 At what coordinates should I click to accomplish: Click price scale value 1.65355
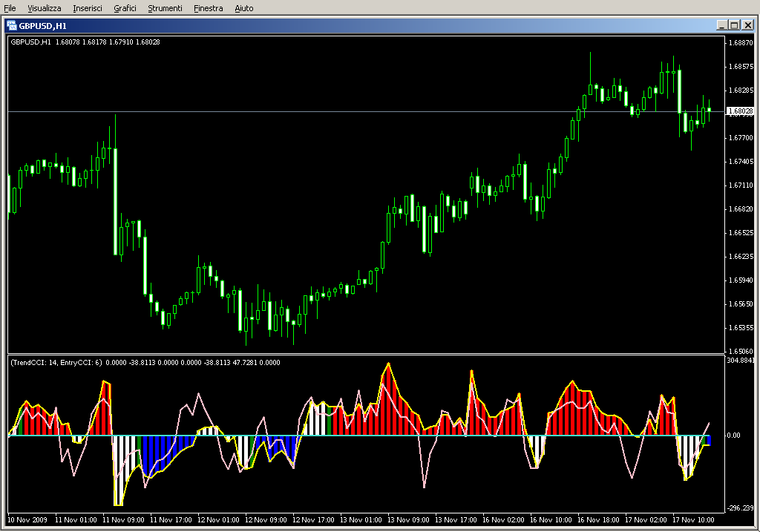pos(741,327)
